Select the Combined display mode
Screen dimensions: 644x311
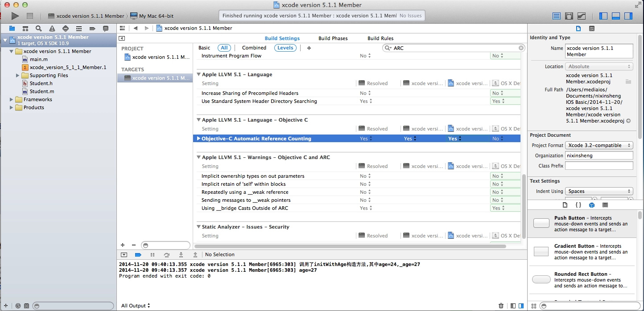(254, 48)
